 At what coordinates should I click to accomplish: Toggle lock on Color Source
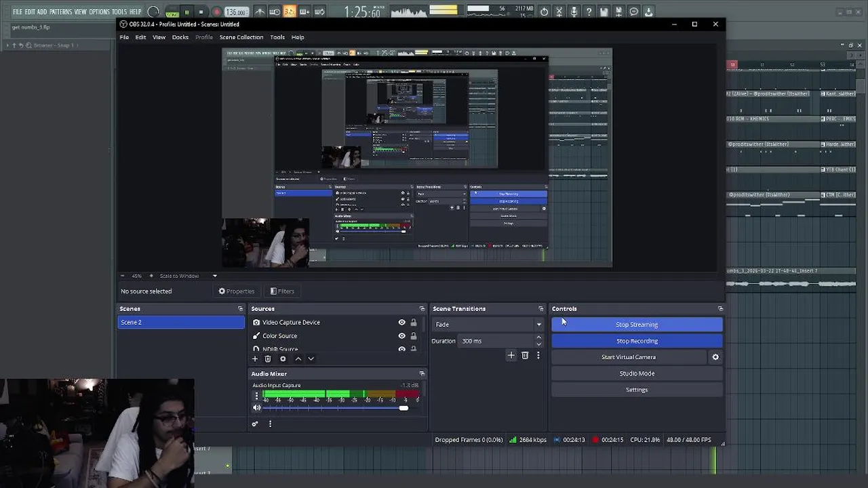point(414,336)
